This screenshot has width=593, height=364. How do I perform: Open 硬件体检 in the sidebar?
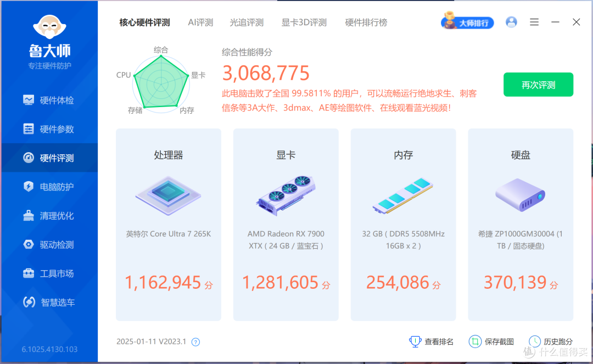pos(49,100)
